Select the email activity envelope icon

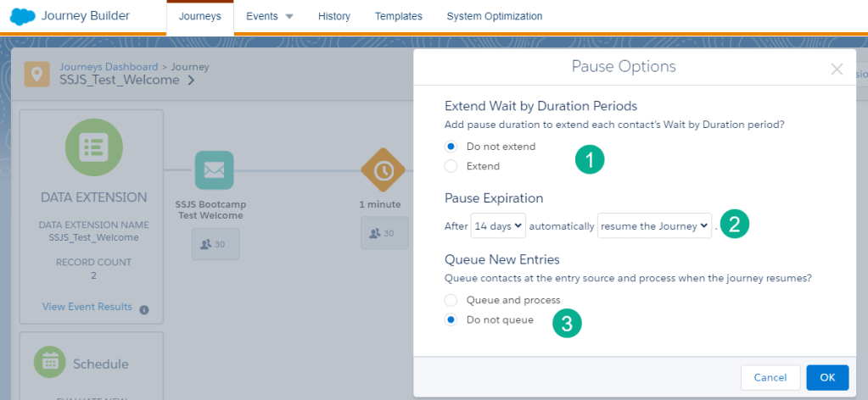[214, 170]
